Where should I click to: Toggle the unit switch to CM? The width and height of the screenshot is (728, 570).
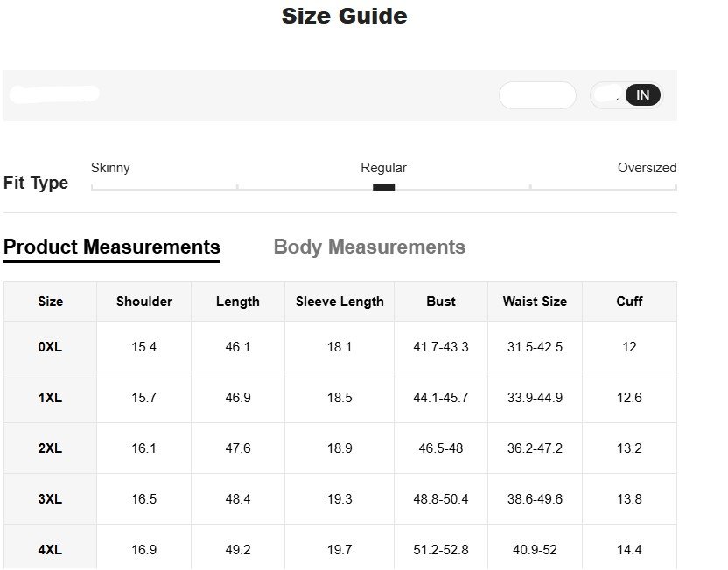click(x=611, y=94)
